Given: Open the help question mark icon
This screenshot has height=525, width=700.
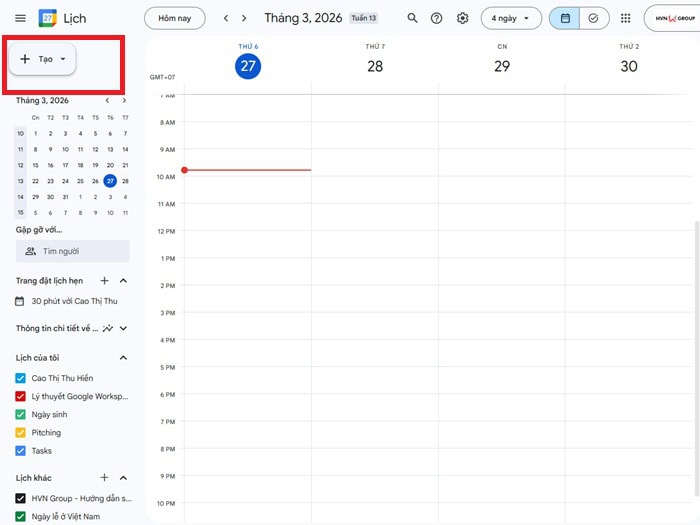Looking at the screenshot, I should click(437, 18).
